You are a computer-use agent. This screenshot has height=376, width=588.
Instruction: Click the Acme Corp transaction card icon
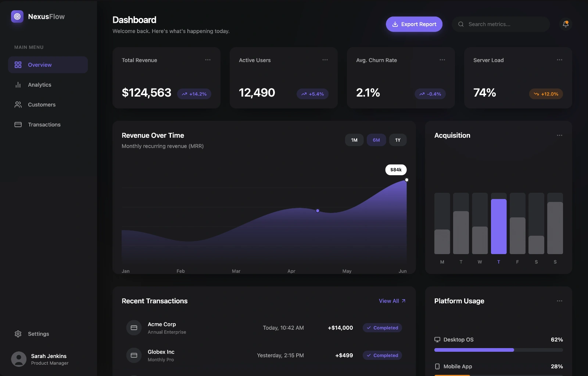coord(134,328)
